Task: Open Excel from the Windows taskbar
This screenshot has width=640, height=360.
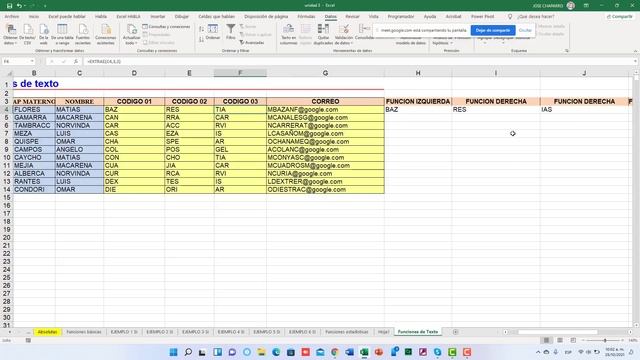Action: tap(364, 352)
